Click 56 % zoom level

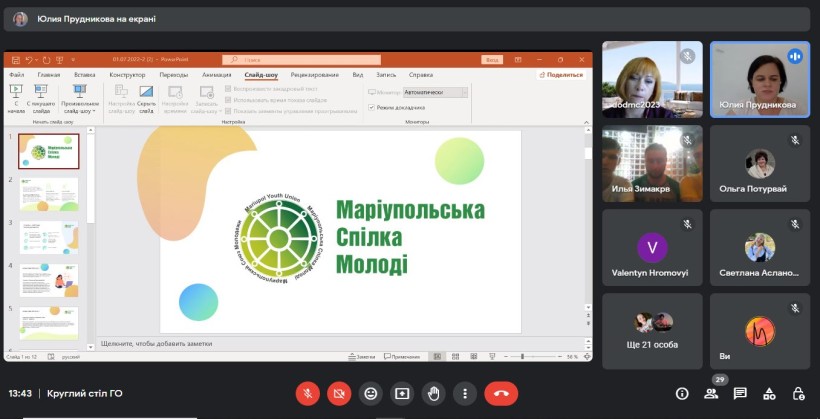[572, 357]
